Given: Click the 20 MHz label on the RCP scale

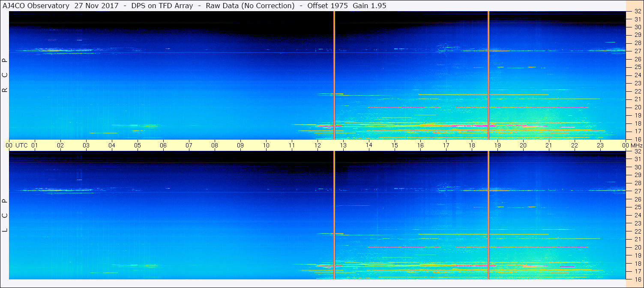Looking at the screenshot, I should [638, 107].
